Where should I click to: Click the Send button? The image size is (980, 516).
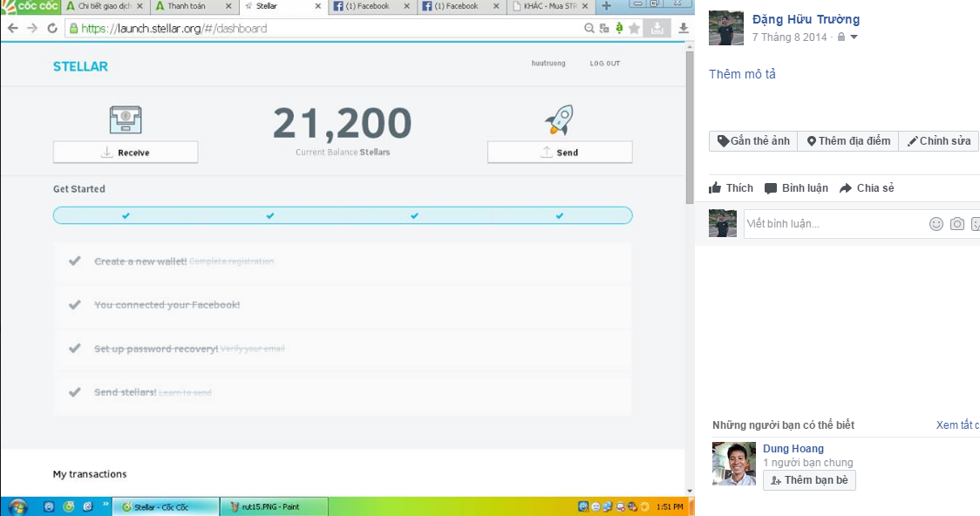pyautogui.click(x=560, y=152)
